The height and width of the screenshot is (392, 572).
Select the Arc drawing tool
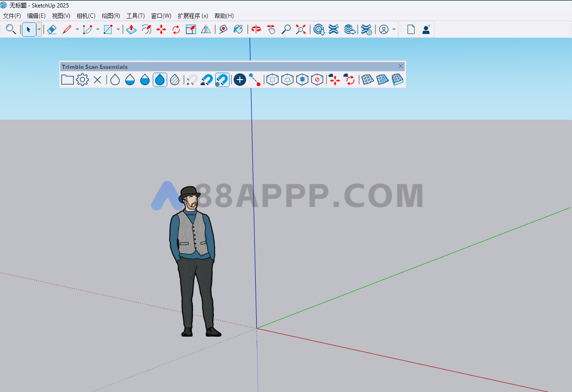[87, 29]
